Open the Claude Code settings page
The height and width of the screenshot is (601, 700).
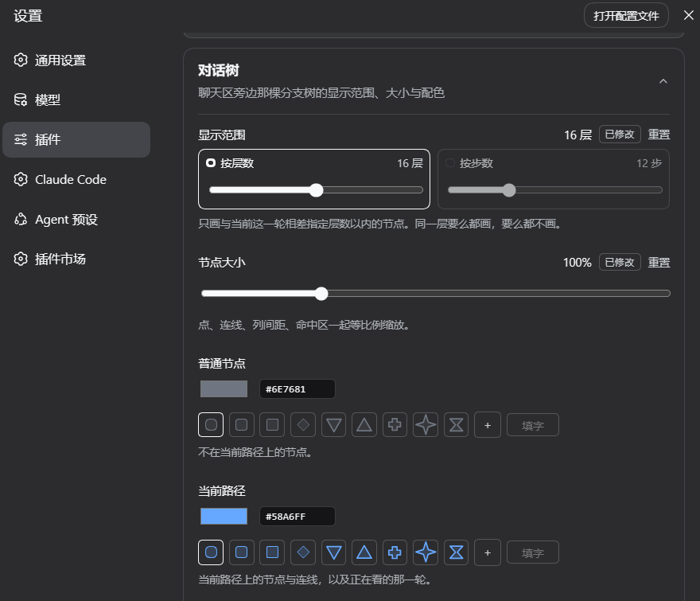coord(76,179)
